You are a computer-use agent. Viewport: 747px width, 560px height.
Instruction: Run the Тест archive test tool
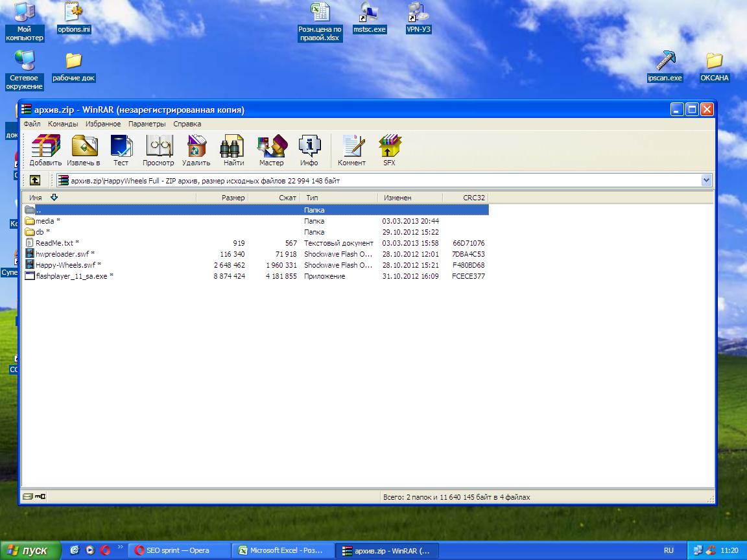(x=121, y=150)
